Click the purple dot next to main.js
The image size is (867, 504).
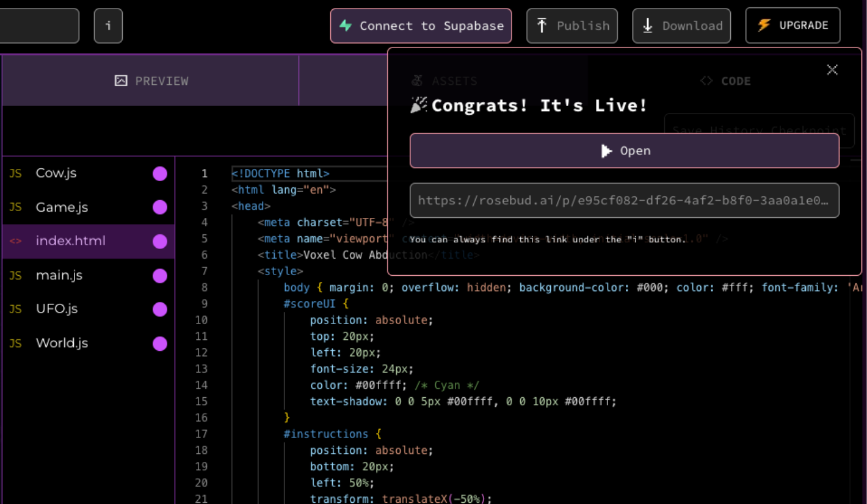[160, 276]
